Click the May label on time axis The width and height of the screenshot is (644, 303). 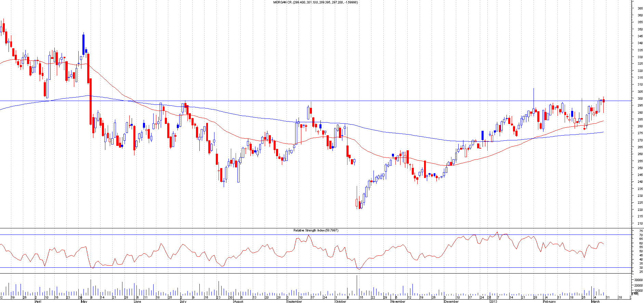[x=83, y=301]
